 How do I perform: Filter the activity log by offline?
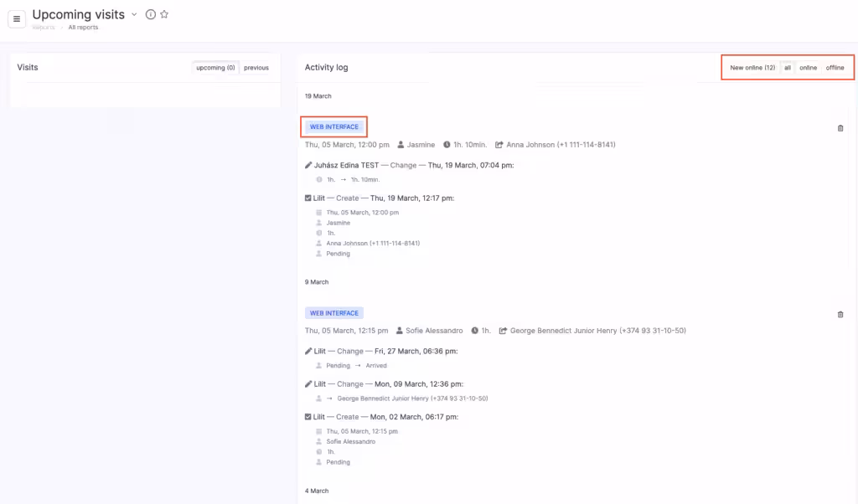pos(835,68)
